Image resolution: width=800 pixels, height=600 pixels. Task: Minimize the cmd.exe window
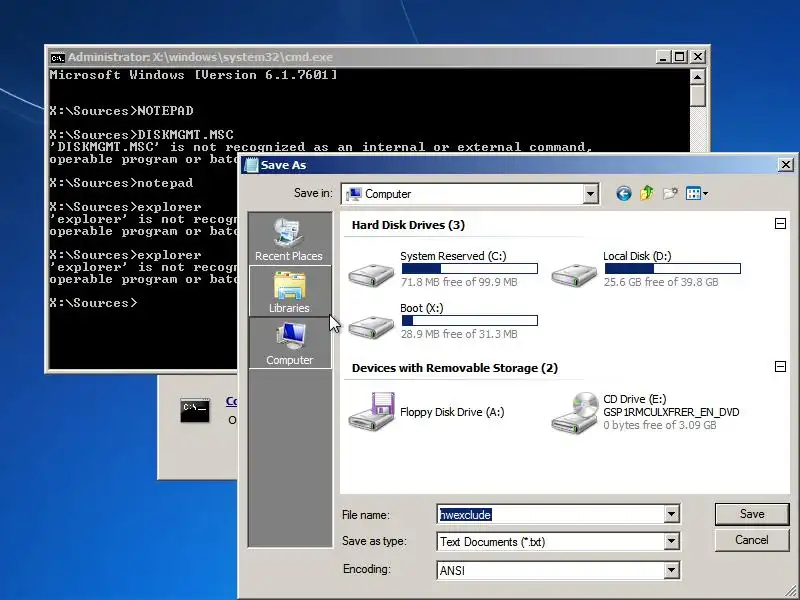tap(663, 57)
